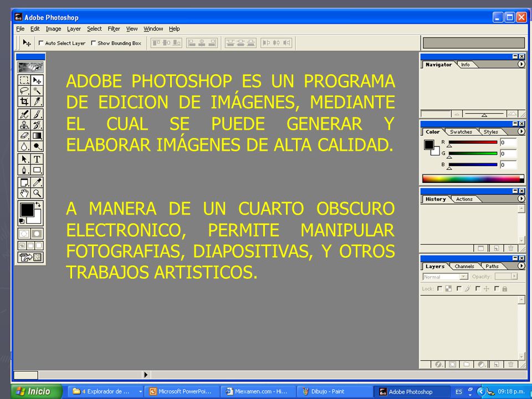Open the status bar info arrow menu
532x399 pixels.
click(x=146, y=375)
